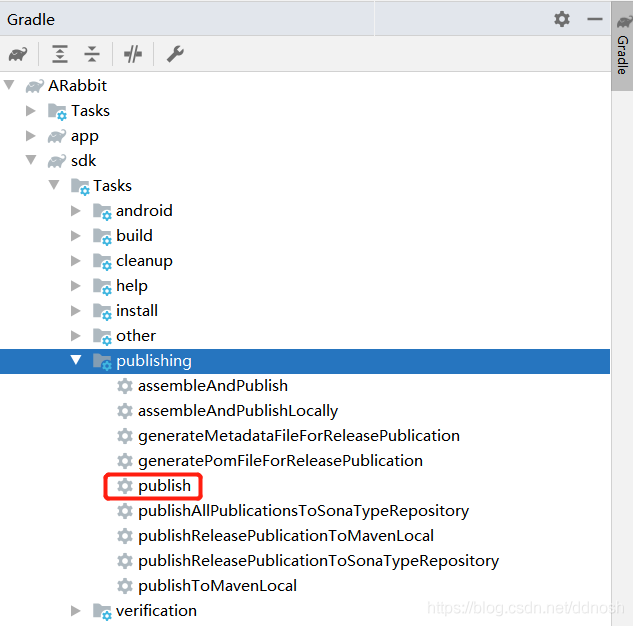Expand the other task group arrow
This screenshot has width=633, height=626.
tap(75, 336)
